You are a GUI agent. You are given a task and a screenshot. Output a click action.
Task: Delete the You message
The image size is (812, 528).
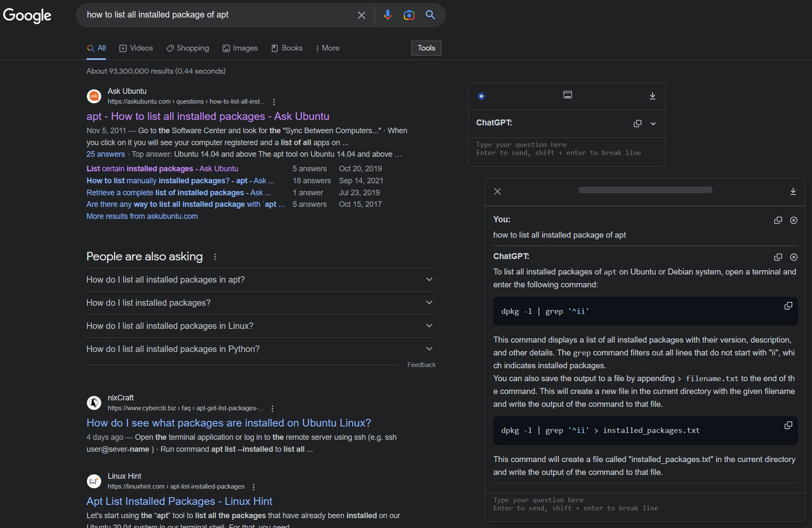click(794, 221)
